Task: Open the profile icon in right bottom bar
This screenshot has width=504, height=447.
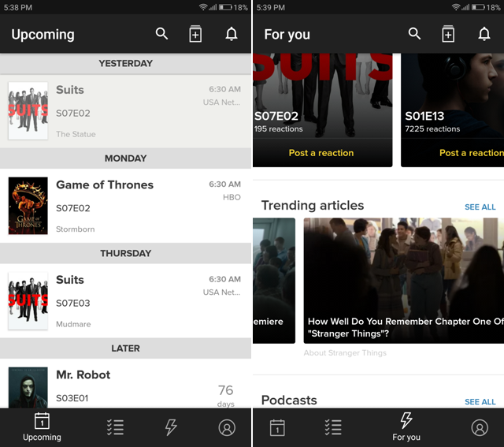Action: [480, 427]
